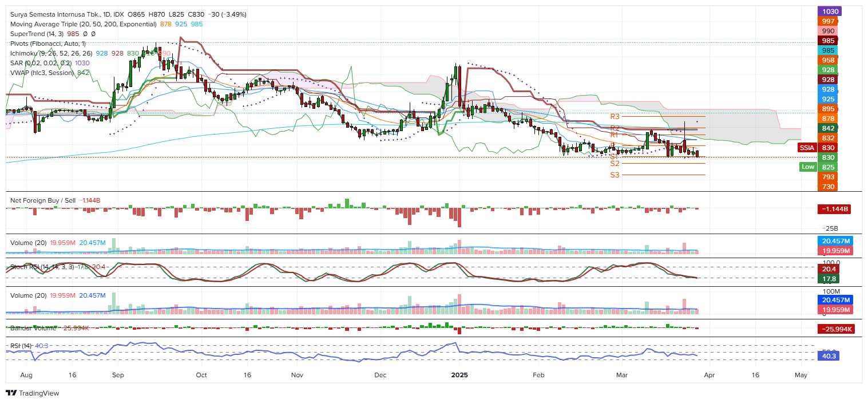Viewport: 868px width, 403px height.
Task: Click the 997 price axis label
Action: coord(828,21)
